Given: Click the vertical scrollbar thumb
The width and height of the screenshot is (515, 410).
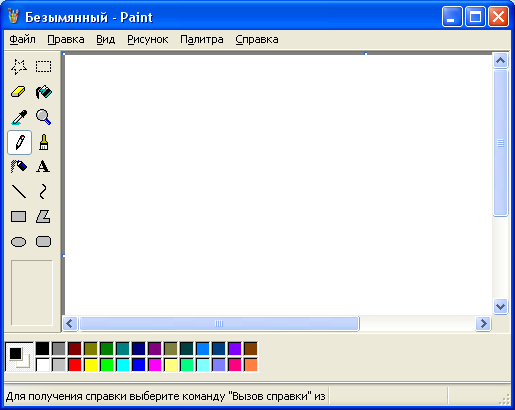Looking at the screenshot, I should coord(500,143).
